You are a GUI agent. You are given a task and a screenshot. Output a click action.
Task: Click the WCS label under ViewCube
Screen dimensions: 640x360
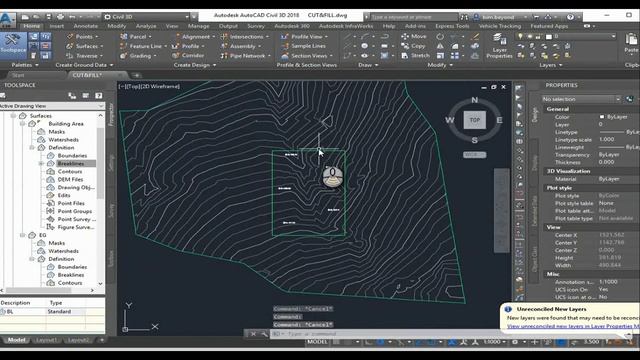click(x=474, y=155)
